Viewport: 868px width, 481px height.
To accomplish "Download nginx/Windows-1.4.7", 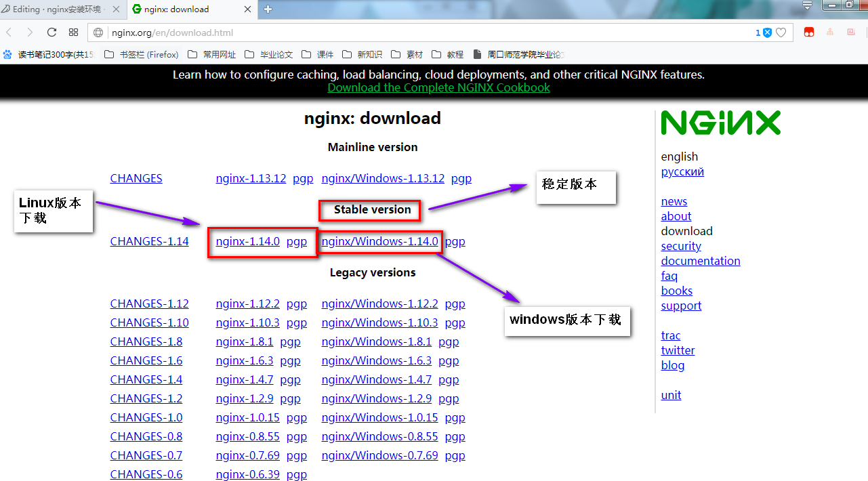I will pyautogui.click(x=377, y=379).
